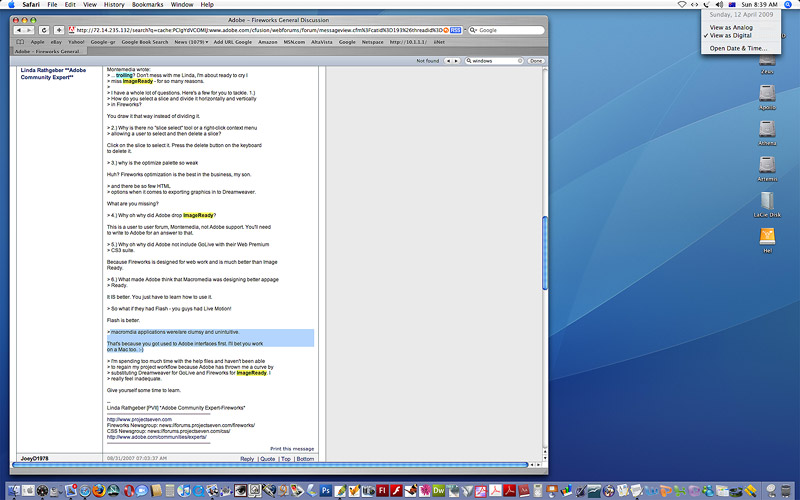
Task: Open the History menu
Action: 114,5
